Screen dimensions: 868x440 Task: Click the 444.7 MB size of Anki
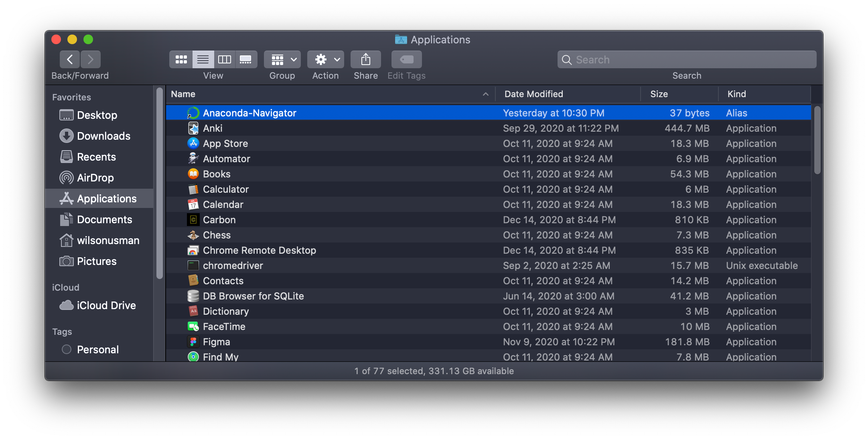pyautogui.click(x=687, y=128)
